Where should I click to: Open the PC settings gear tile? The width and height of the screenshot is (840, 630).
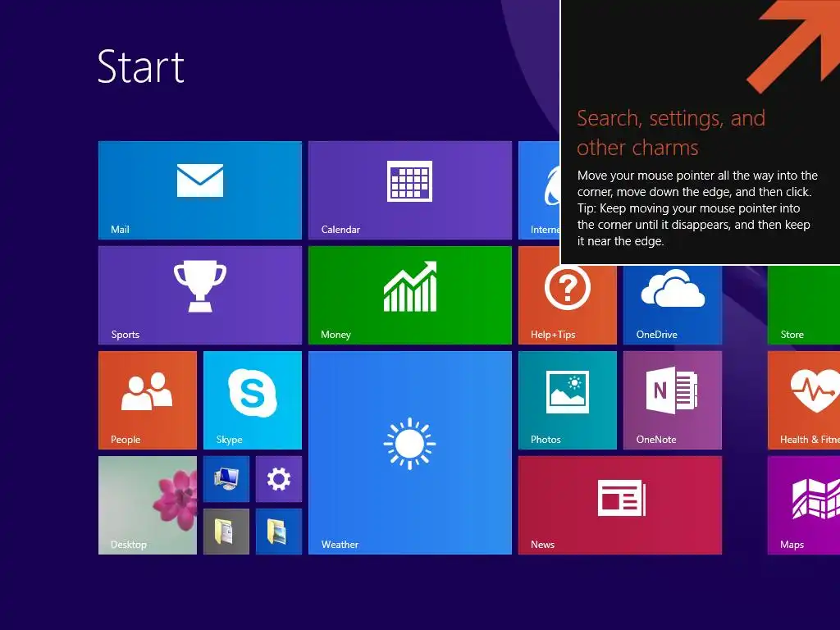click(279, 479)
